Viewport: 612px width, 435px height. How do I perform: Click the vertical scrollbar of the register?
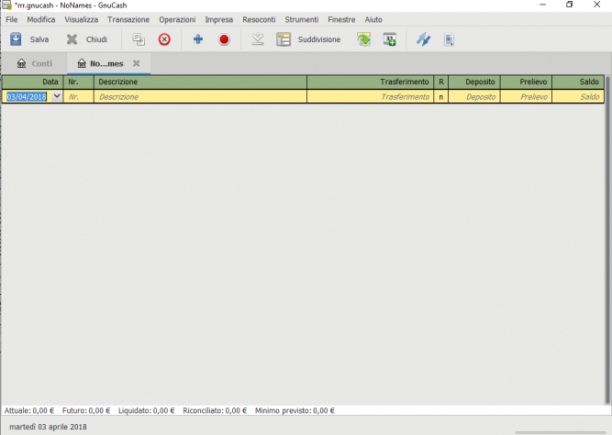(607, 240)
